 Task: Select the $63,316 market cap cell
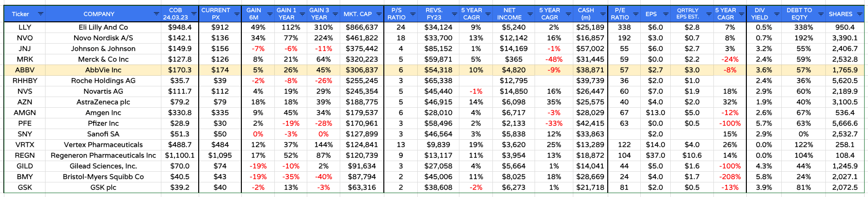[x=362, y=187]
